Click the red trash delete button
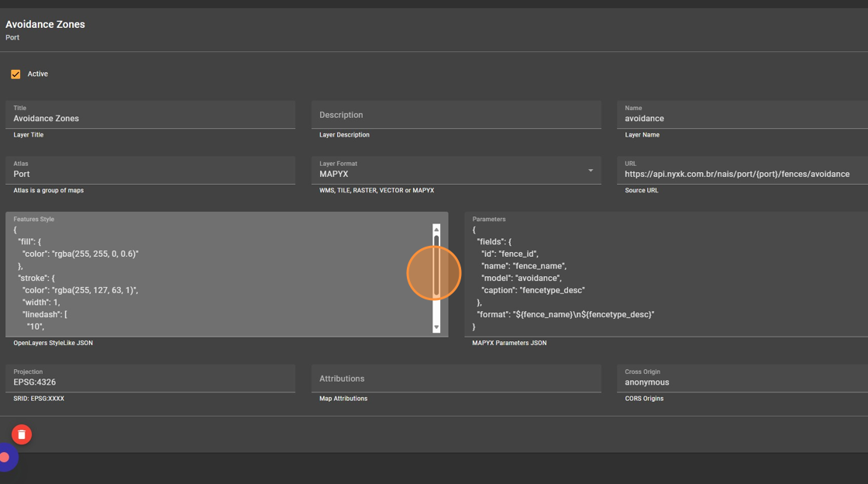 coord(22,434)
